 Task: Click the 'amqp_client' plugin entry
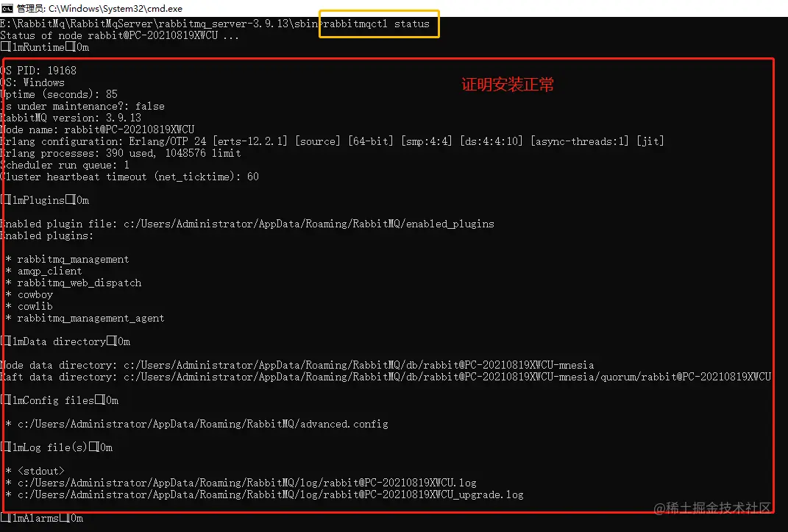pyautogui.click(x=43, y=271)
